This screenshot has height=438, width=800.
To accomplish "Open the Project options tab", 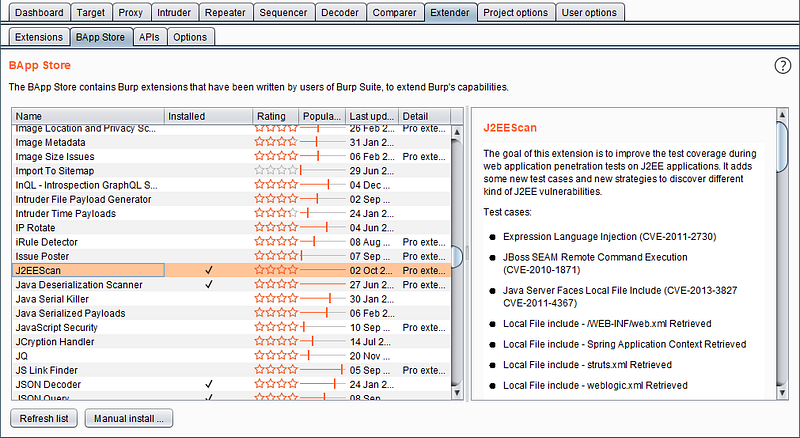I will (x=515, y=12).
